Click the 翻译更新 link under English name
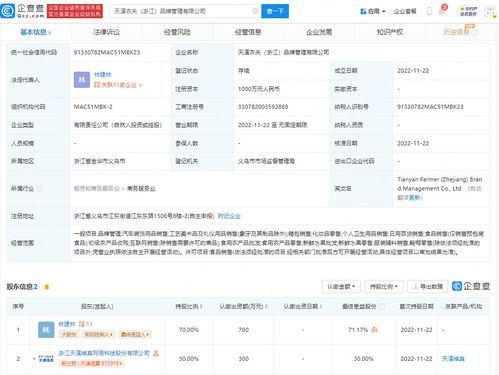 coord(410,198)
